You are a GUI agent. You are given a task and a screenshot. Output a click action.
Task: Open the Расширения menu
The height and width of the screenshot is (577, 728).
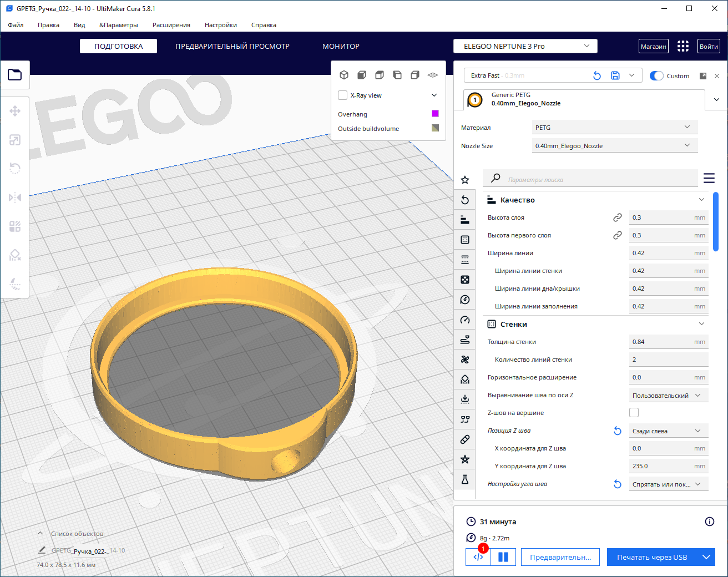tap(171, 25)
